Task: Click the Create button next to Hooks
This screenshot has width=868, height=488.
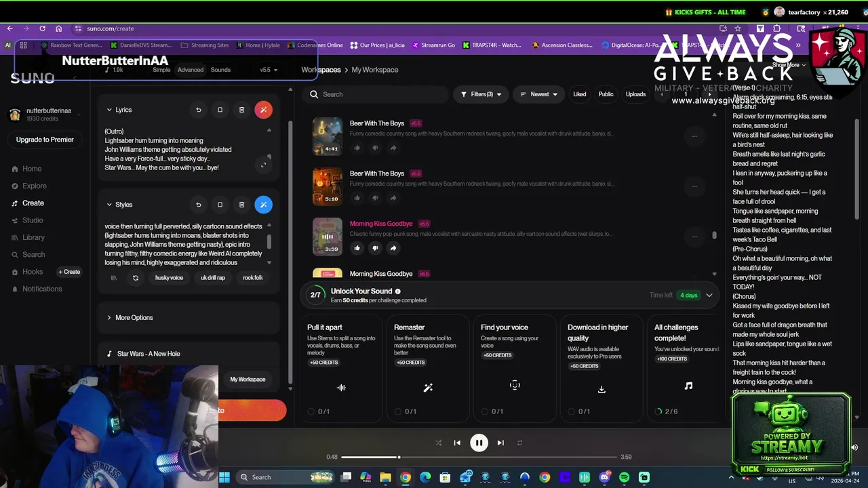Action: click(x=69, y=272)
